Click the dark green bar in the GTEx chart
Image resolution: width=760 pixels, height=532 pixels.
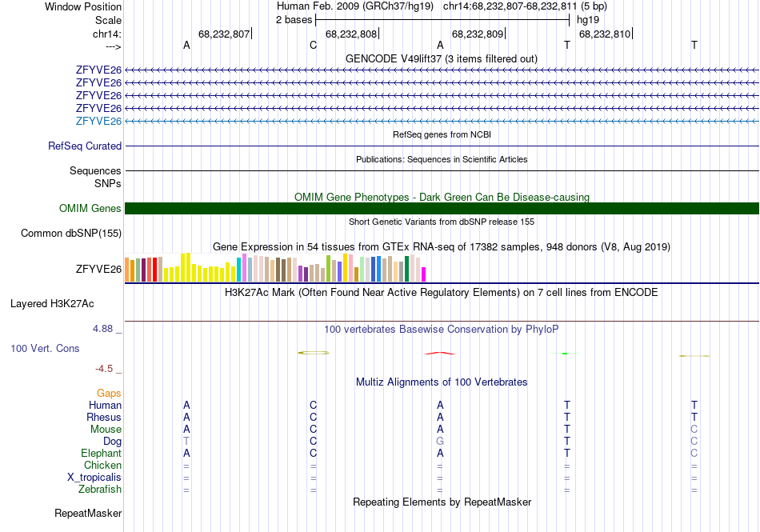pos(406,269)
